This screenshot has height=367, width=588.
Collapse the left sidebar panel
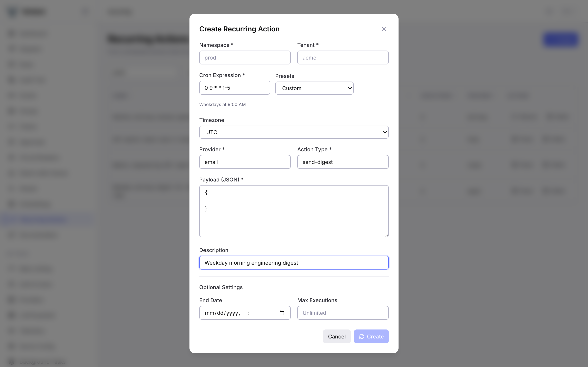tap(85, 11)
